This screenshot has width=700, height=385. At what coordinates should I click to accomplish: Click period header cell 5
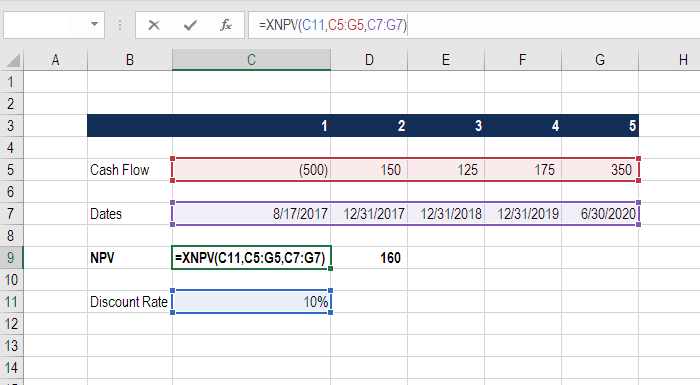600,126
